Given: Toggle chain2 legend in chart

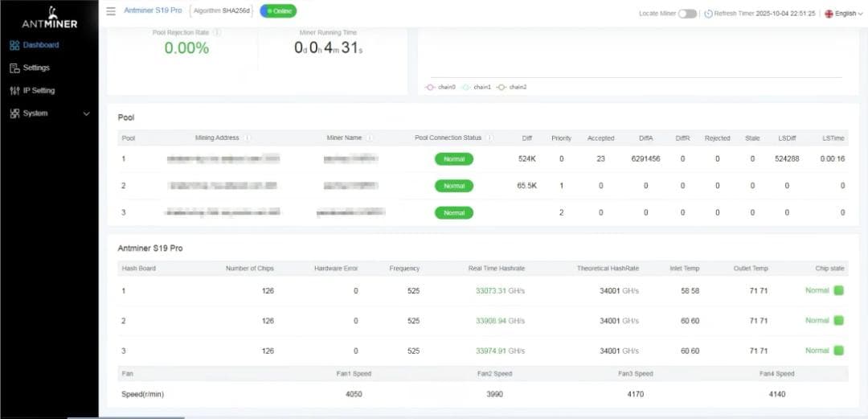Looking at the screenshot, I should tap(511, 87).
